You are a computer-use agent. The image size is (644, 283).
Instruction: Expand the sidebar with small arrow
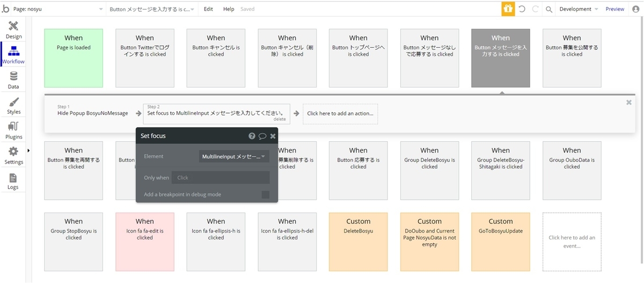28,150
